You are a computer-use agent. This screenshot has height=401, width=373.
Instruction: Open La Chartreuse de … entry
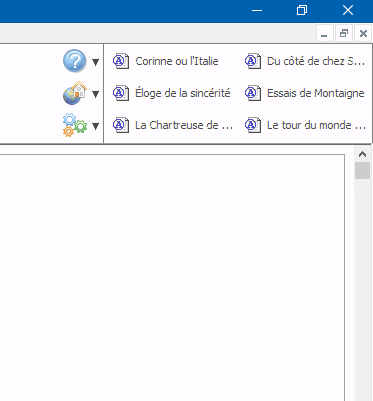[x=184, y=125]
